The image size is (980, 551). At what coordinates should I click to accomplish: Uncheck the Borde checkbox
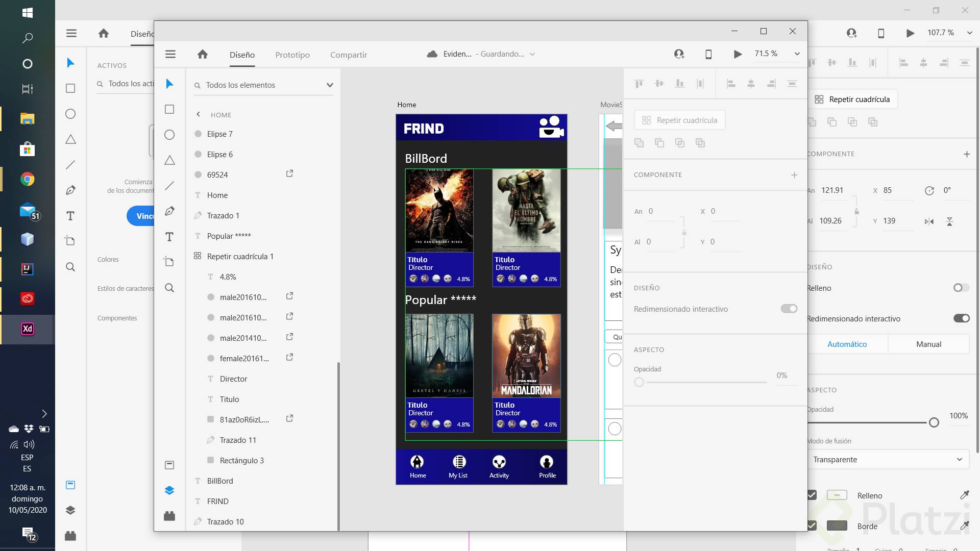[x=812, y=525]
